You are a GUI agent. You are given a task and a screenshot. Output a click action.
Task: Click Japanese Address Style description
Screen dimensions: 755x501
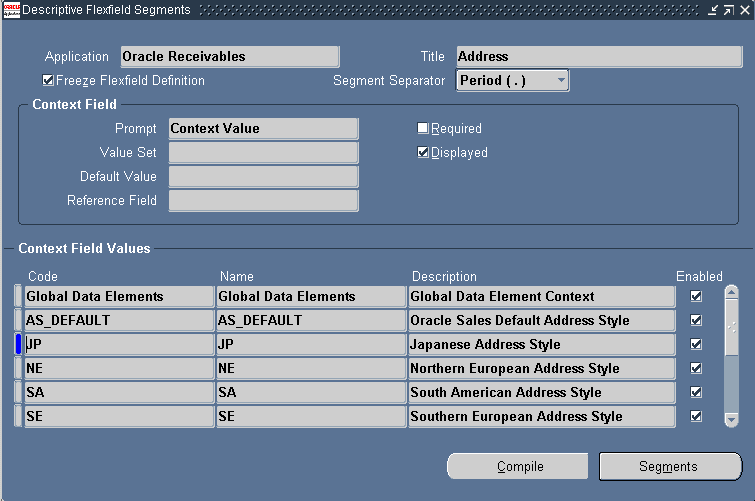click(x=542, y=344)
